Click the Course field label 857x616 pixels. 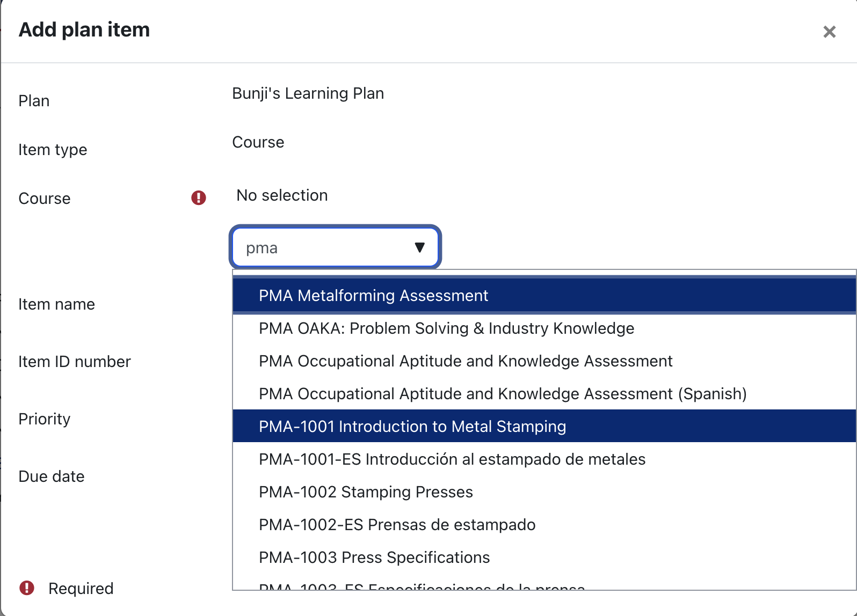coord(45,199)
